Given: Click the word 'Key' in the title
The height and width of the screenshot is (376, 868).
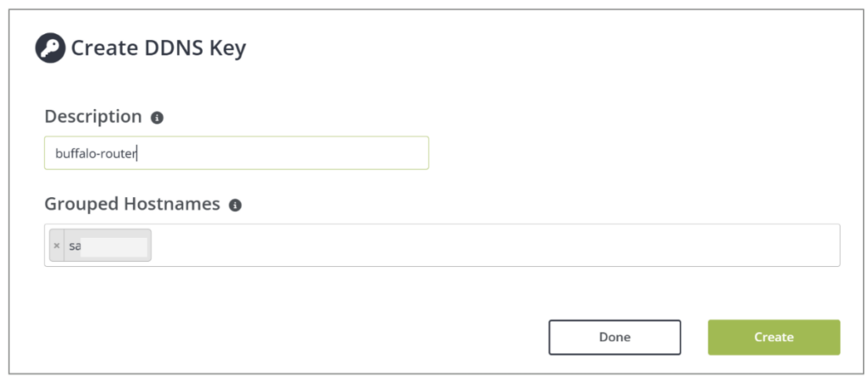Looking at the screenshot, I should point(225,48).
